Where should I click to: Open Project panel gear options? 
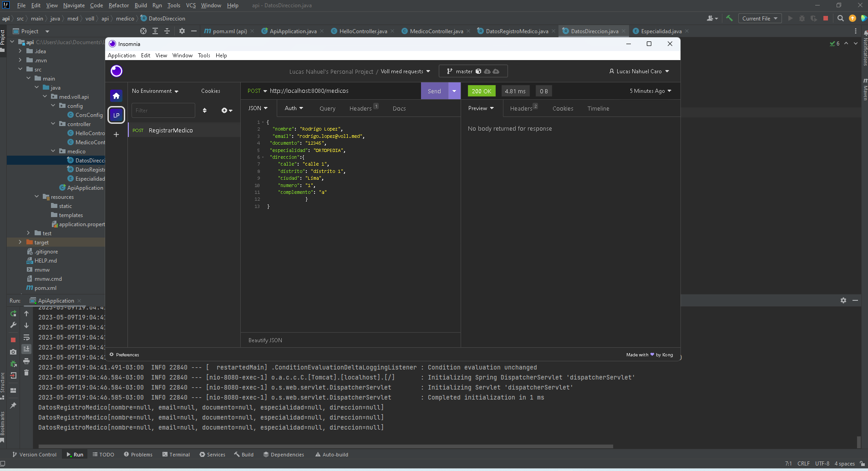point(182,31)
